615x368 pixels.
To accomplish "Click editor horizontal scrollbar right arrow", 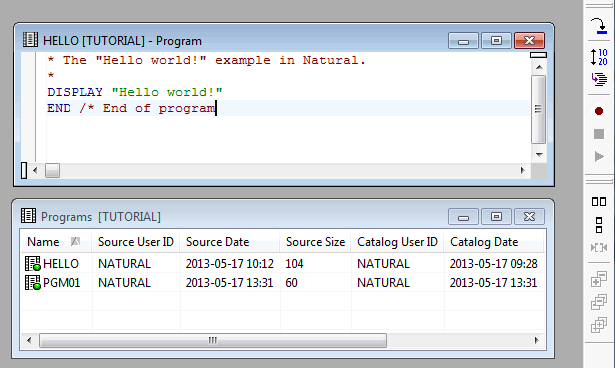I will pyautogui.click(x=522, y=170).
